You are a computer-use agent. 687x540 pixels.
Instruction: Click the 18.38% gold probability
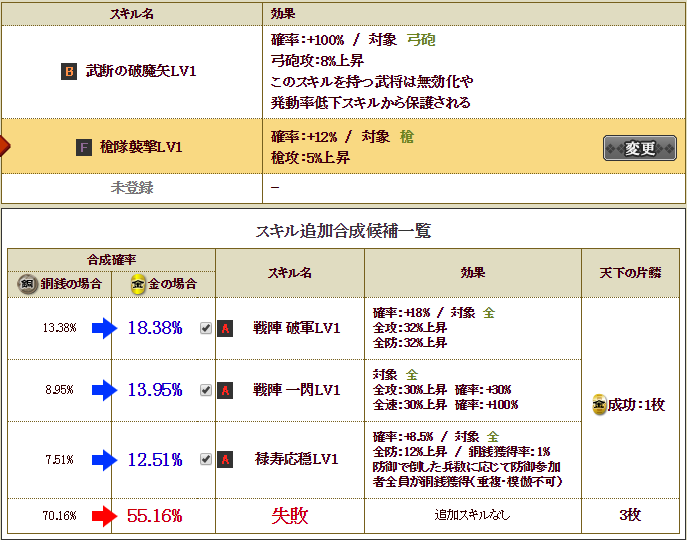coord(155,328)
